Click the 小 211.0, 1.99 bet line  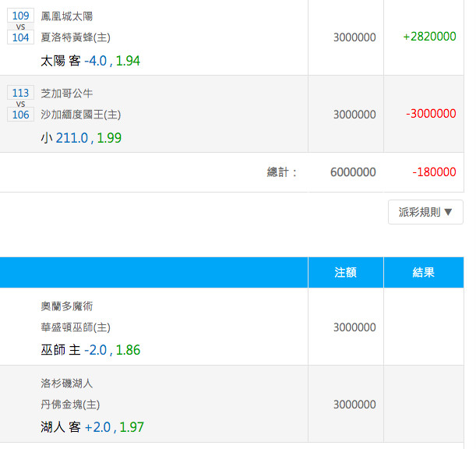coord(81,138)
